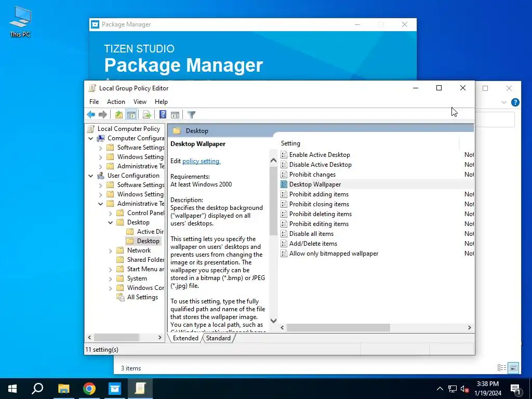Toggle Show/Hide Console Tree toolbar icon
The image size is (532, 399).
pos(131,115)
